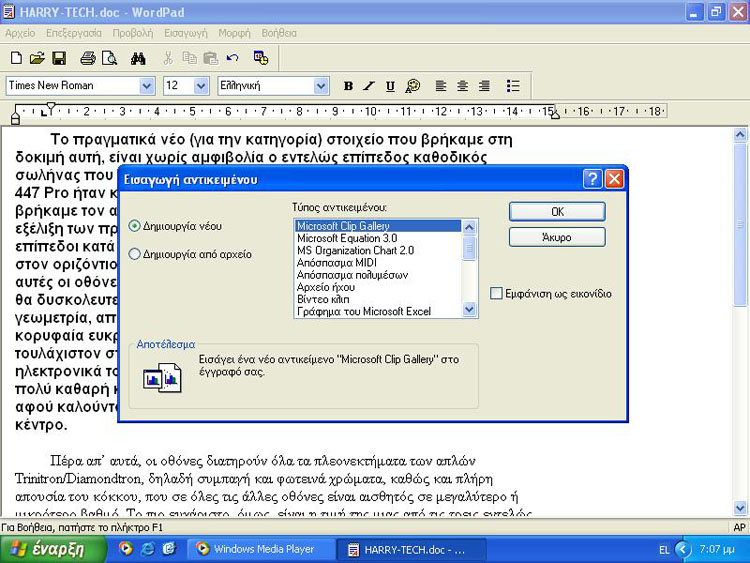750x563 pixels.
Task: Click the right indent marker on ruler
Action: (554, 114)
